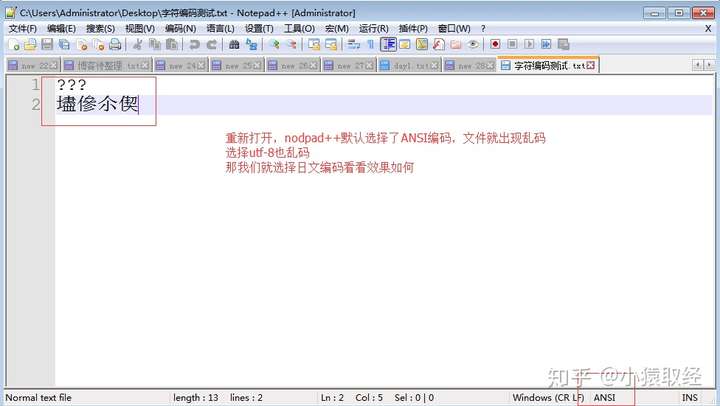Click the garbled text on line 2

[x=97, y=105]
